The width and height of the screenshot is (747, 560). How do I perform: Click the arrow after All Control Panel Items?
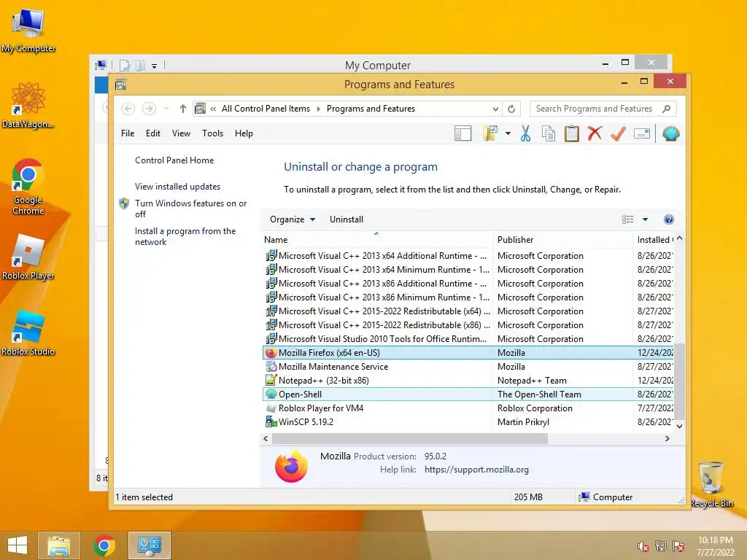[319, 109]
